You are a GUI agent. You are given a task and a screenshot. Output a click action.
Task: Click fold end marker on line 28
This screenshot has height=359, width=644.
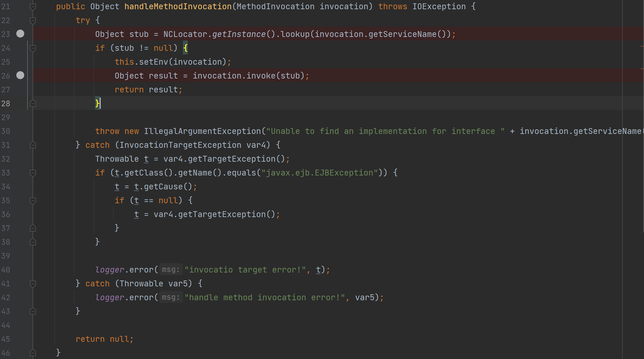(33, 103)
